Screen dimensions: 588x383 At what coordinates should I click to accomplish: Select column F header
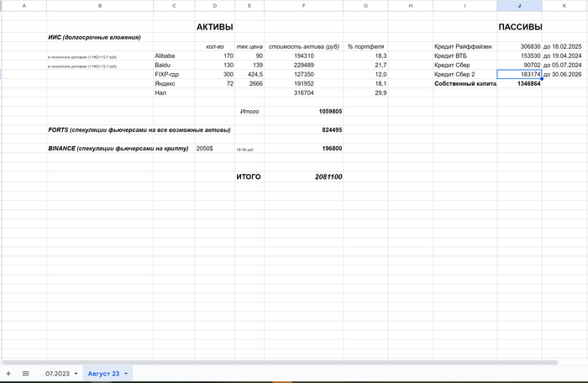pyautogui.click(x=304, y=6)
